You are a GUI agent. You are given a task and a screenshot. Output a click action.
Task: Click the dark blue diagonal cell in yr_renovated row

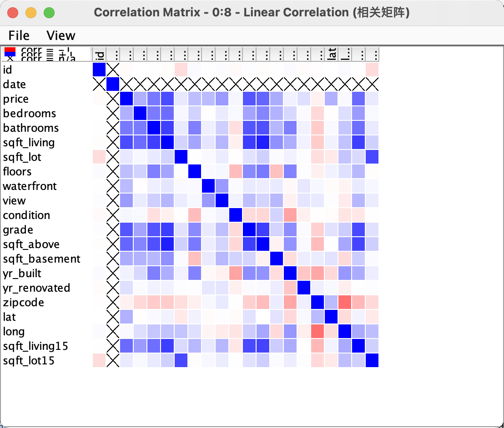[304, 288]
